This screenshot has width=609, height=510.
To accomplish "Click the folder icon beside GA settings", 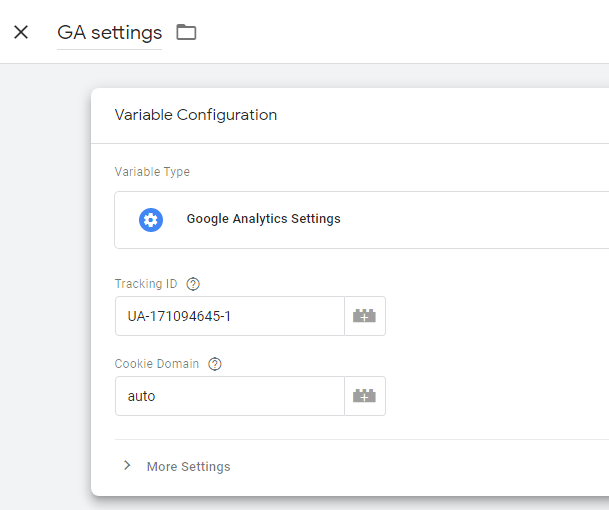I will click(186, 32).
